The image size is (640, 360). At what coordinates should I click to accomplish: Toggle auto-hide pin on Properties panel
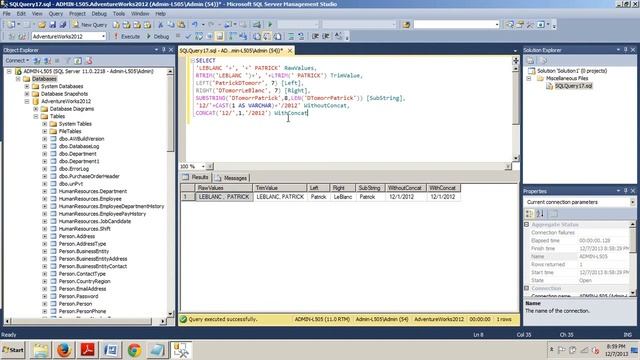[625, 191]
